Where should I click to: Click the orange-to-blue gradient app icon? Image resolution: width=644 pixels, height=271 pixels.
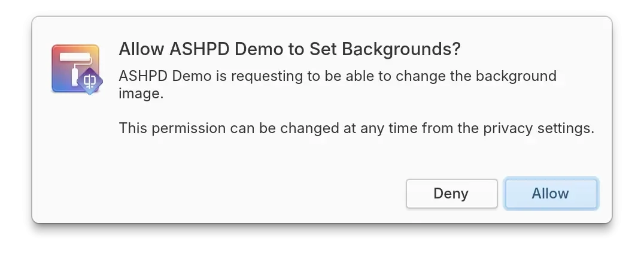click(75, 68)
